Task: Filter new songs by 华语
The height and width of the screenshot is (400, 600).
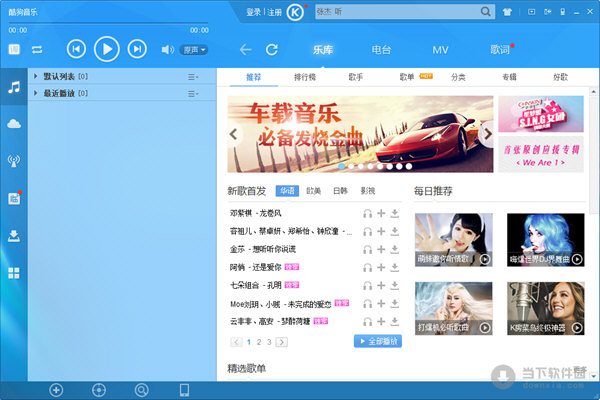Action: coord(287,191)
